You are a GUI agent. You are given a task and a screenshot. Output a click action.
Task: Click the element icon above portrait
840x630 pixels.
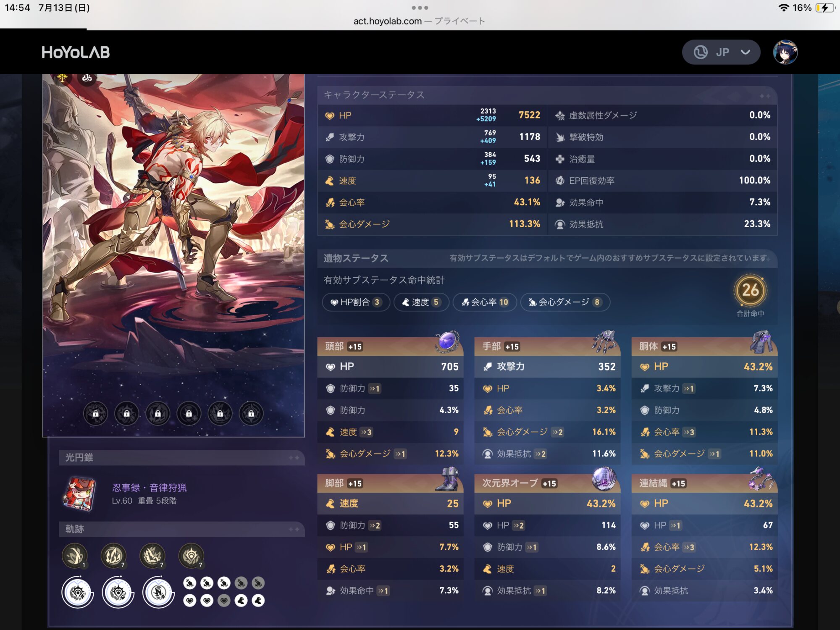tap(62, 78)
